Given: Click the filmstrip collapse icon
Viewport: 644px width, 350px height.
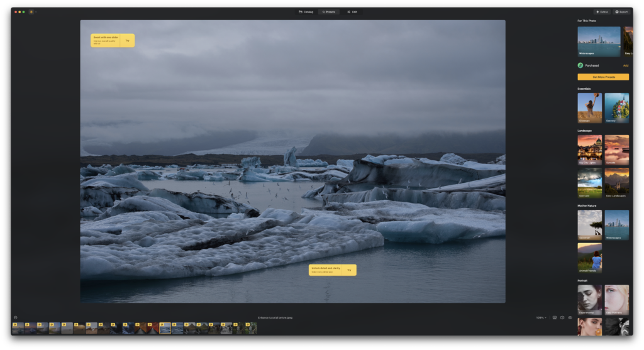Looking at the screenshot, I should [x=16, y=317].
